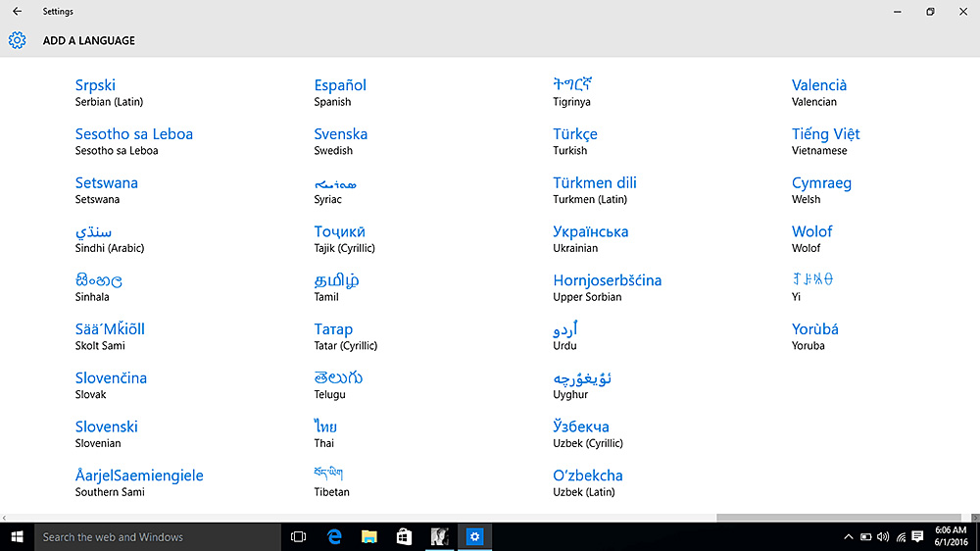Click the search box on the taskbar
The width and height of the screenshot is (980, 551).
(x=158, y=537)
